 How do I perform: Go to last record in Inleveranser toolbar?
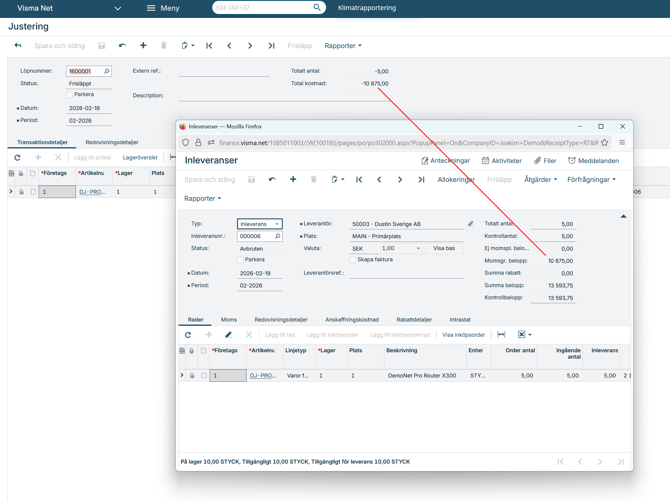pos(421,180)
